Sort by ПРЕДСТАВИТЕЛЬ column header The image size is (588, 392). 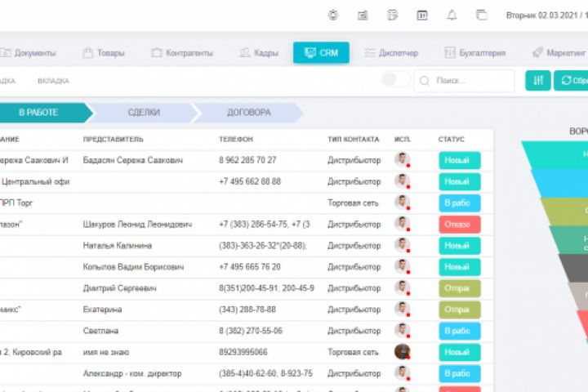114,139
